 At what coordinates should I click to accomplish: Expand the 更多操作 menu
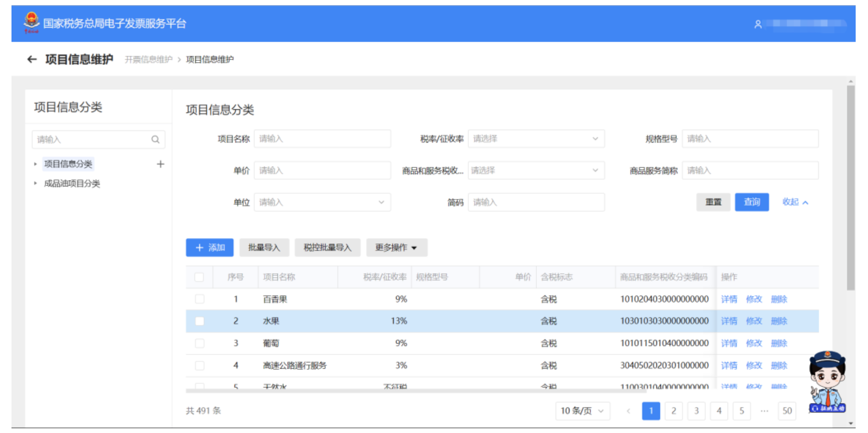tap(396, 247)
